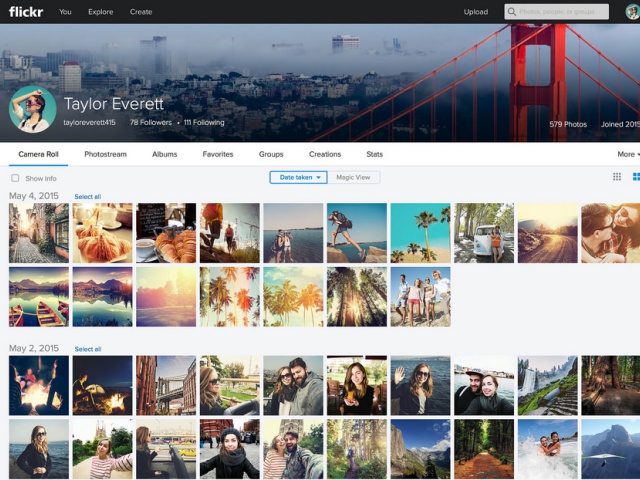640x480 pixels.
Task: Switch to small square grid view
Action: (x=617, y=177)
